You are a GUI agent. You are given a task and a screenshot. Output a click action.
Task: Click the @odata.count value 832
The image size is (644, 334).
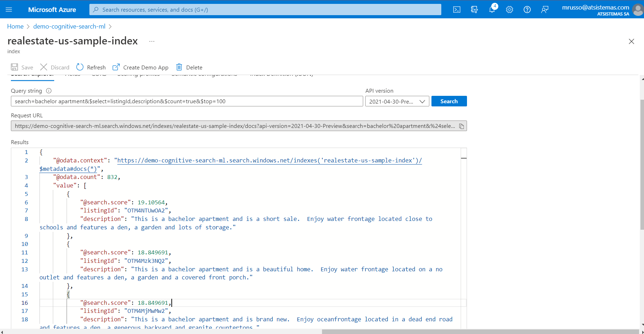click(x=112, y=177)
